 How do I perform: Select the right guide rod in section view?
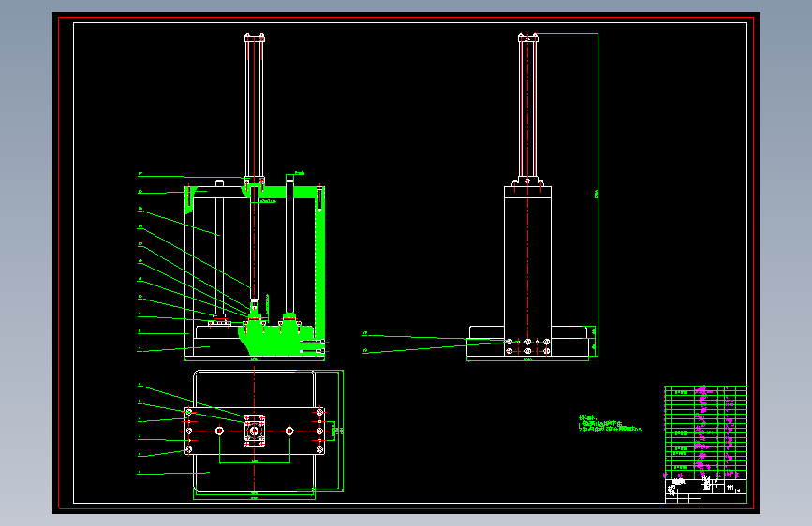point(289,244)
